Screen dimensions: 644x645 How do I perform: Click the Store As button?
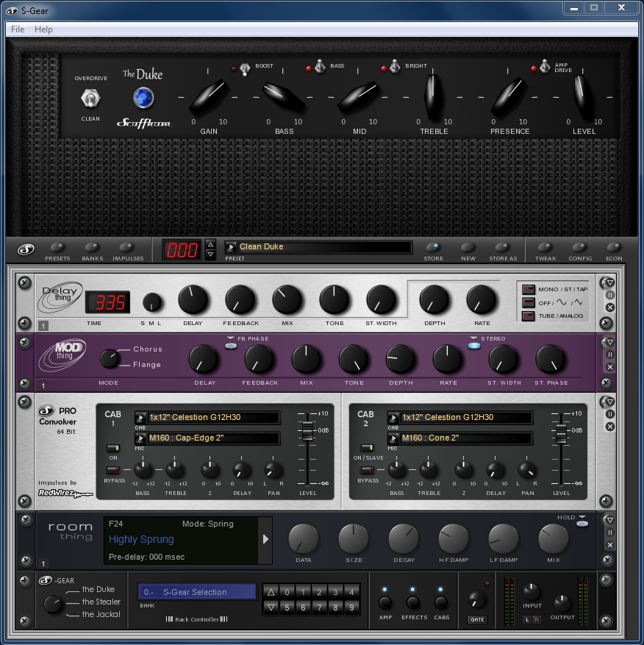click(x=502, y=247)
